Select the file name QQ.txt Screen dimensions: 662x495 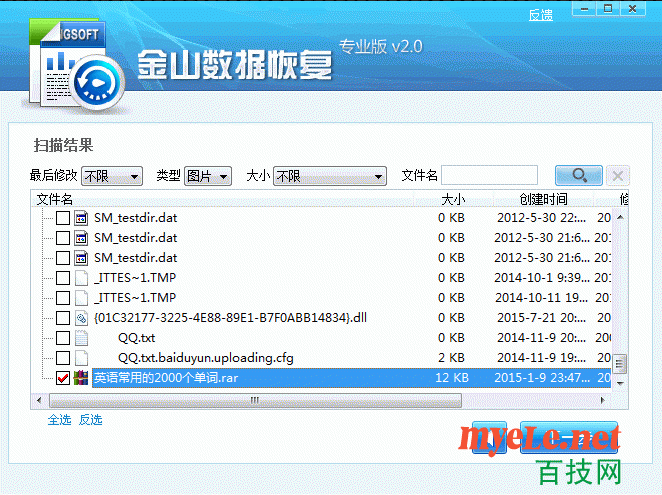pos(137,338)
